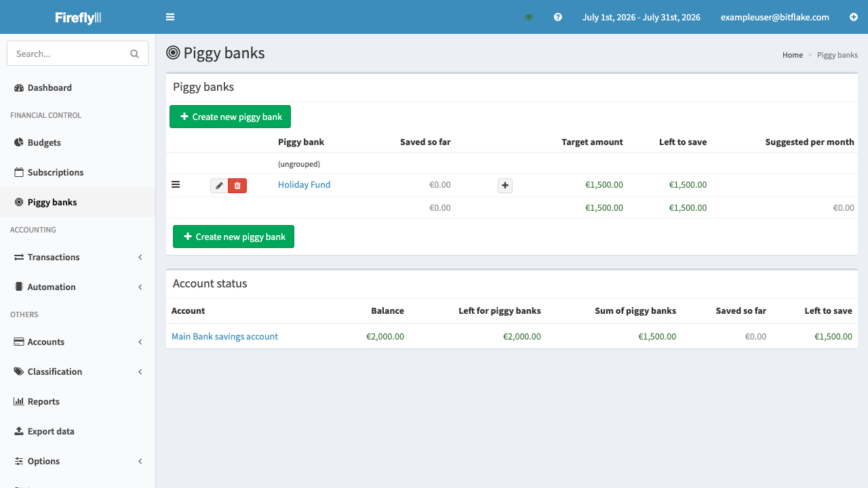Open the help question mark icon
The width and height of the screenshot is (868, 488).
[557, 17]
